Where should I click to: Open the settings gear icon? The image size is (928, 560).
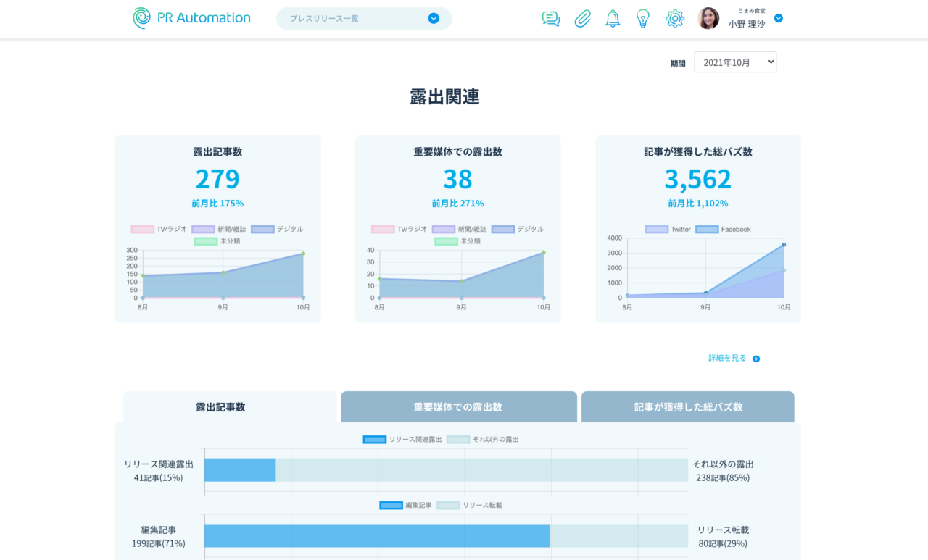[x=675, y=19]
